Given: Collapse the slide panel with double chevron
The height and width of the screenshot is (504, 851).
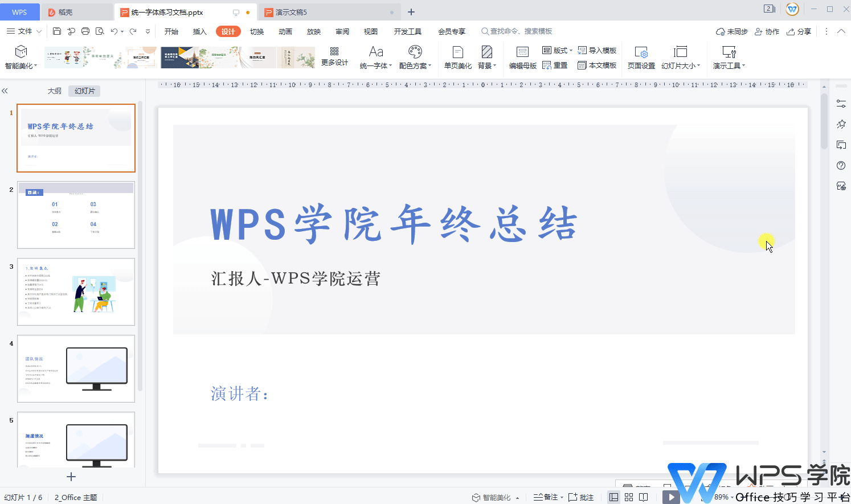Looking at the screenshot, I should coord(5,91).
